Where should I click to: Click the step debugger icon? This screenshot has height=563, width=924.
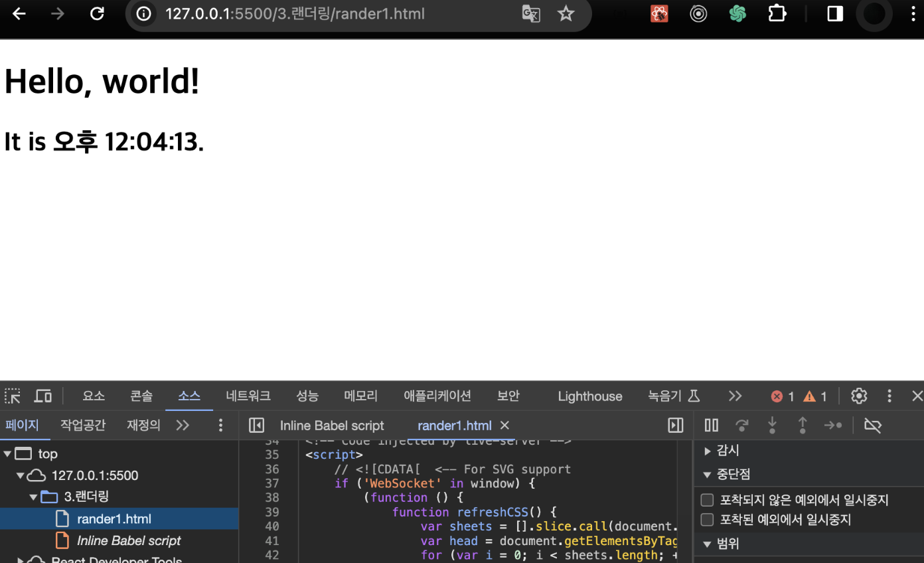833,425
